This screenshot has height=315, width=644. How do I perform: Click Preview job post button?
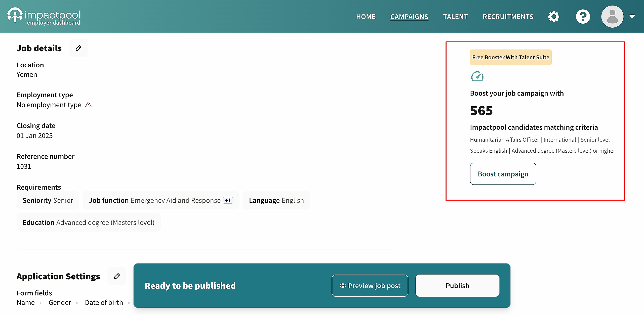(370, 286)
